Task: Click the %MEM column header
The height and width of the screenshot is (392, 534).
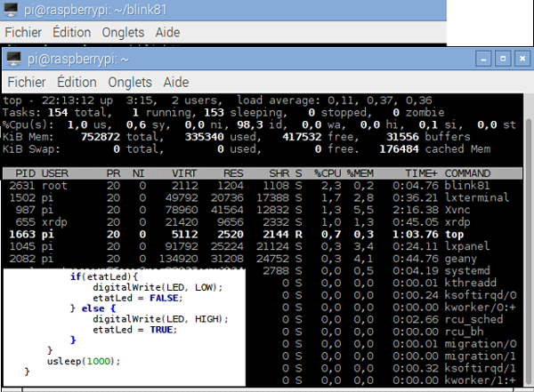Action: (360, 173)
